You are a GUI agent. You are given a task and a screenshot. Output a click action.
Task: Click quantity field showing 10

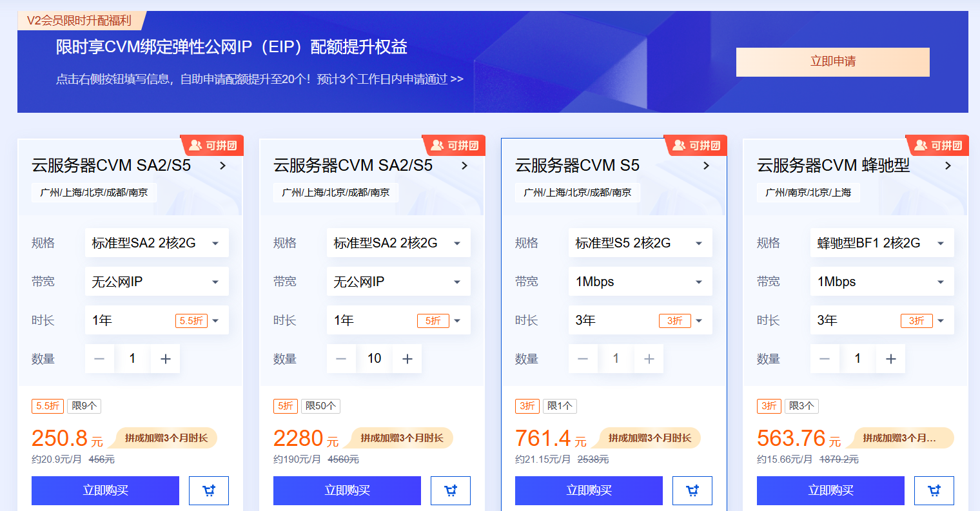click(374, 359)
